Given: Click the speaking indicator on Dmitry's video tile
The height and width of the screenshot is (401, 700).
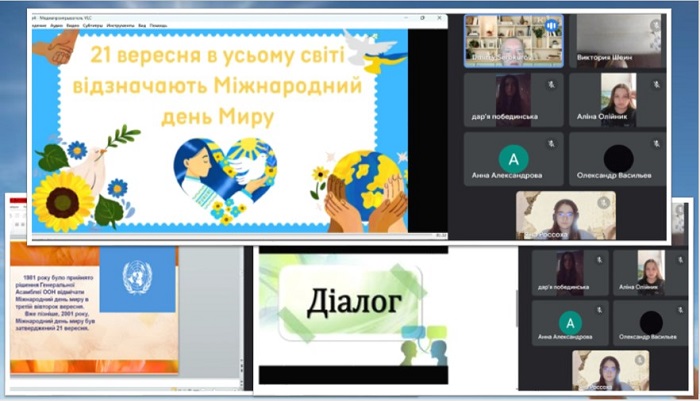Looking at the screenshot, I should pos(551,26).
